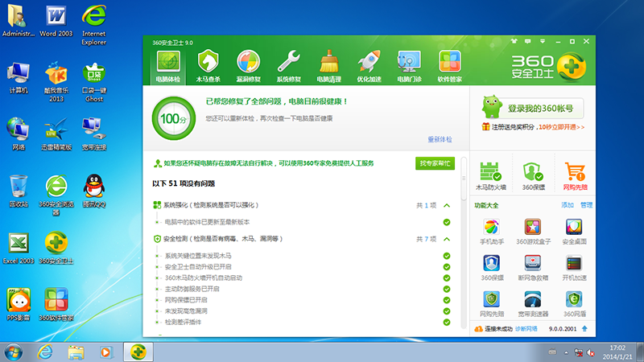Open 360游戏盒子 tool icon

[532, 231]
